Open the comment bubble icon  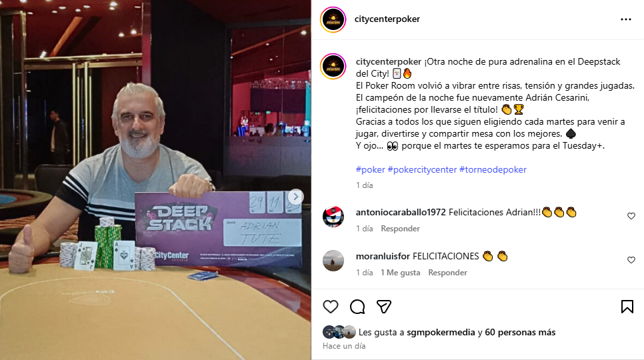click(357, 307)
